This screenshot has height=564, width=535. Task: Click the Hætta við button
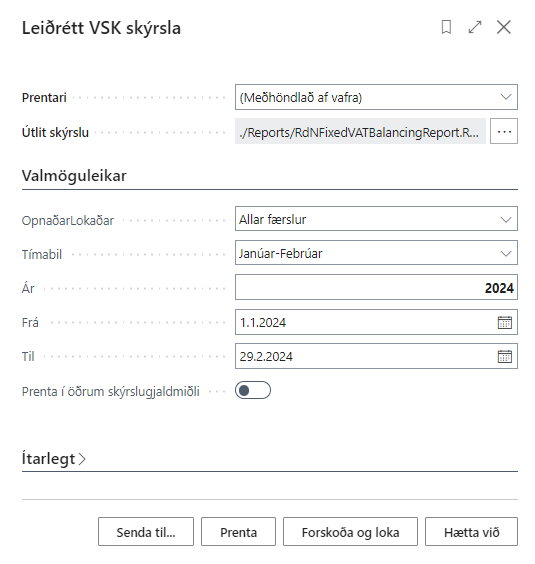point(471,532)
